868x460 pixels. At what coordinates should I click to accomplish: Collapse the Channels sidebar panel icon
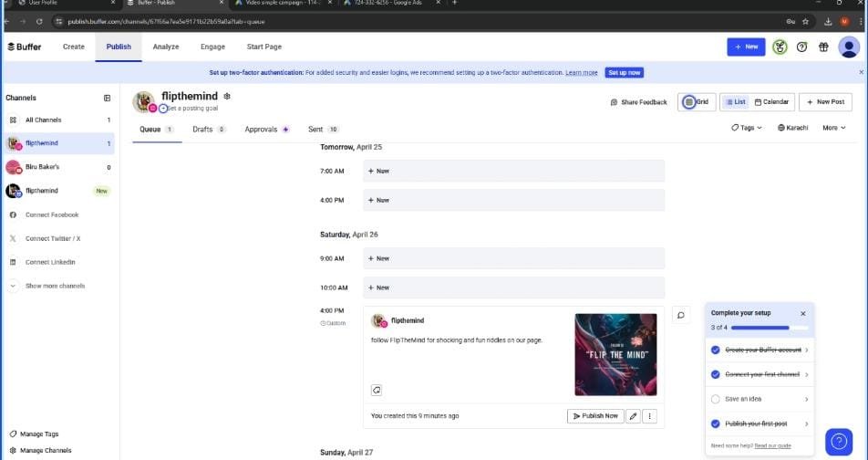coord(107,98)
